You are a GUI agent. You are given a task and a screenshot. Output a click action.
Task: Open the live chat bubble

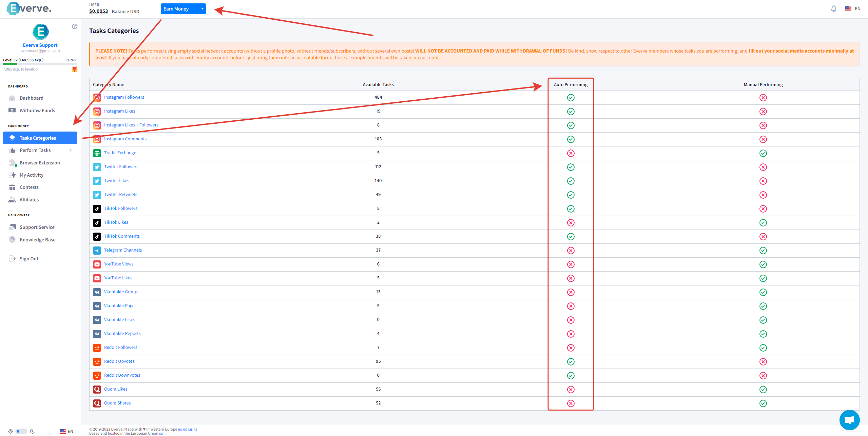tap(849, 420)
